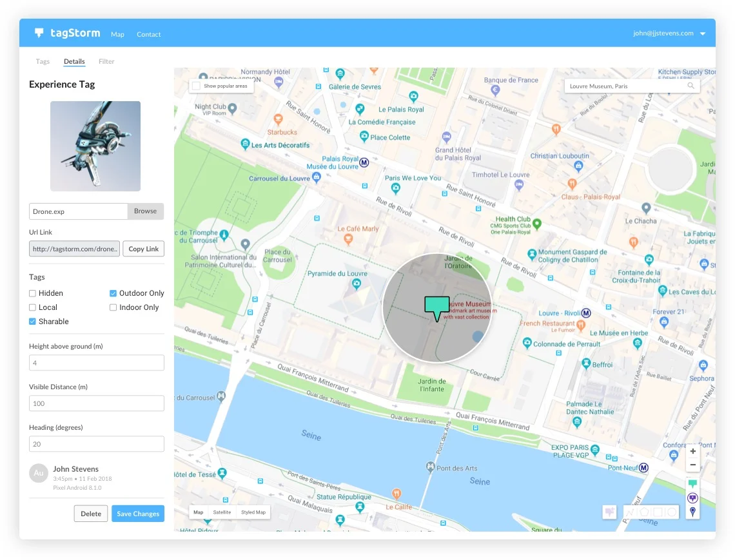Click the Les Arts Décoratifs museum pin
The image size is (735, 560).
[x=245, y=144]
